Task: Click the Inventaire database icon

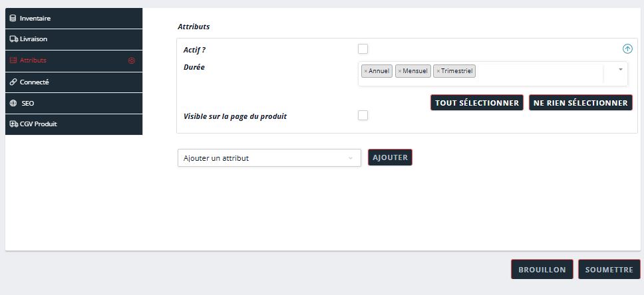Action: pos(13,19)
